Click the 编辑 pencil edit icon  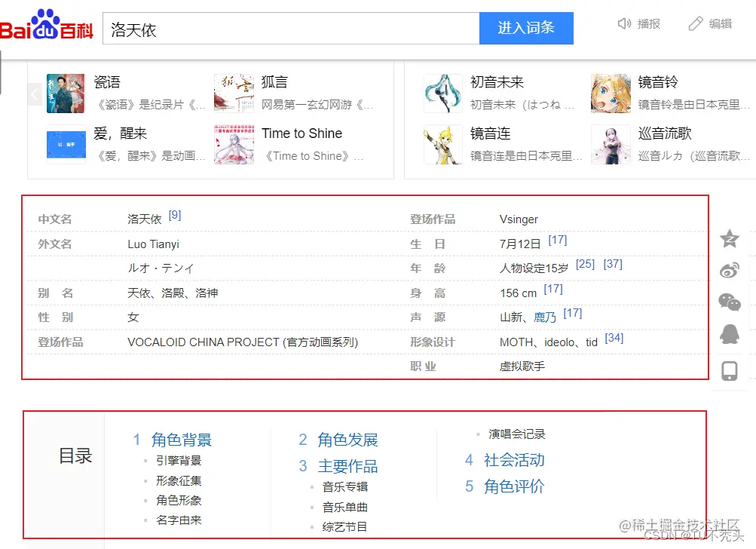pos(695,23)
